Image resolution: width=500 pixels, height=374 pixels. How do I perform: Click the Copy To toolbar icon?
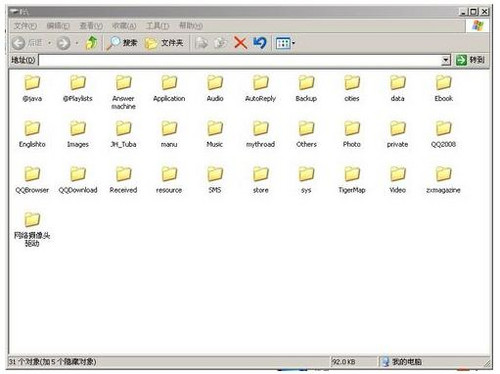point(220,43)
